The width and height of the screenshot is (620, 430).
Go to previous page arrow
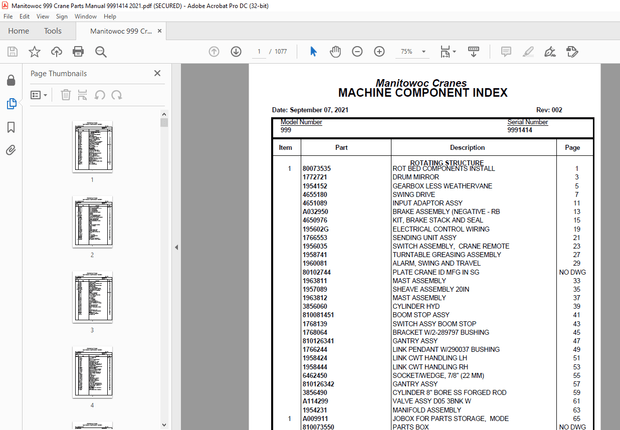point(214,51)
